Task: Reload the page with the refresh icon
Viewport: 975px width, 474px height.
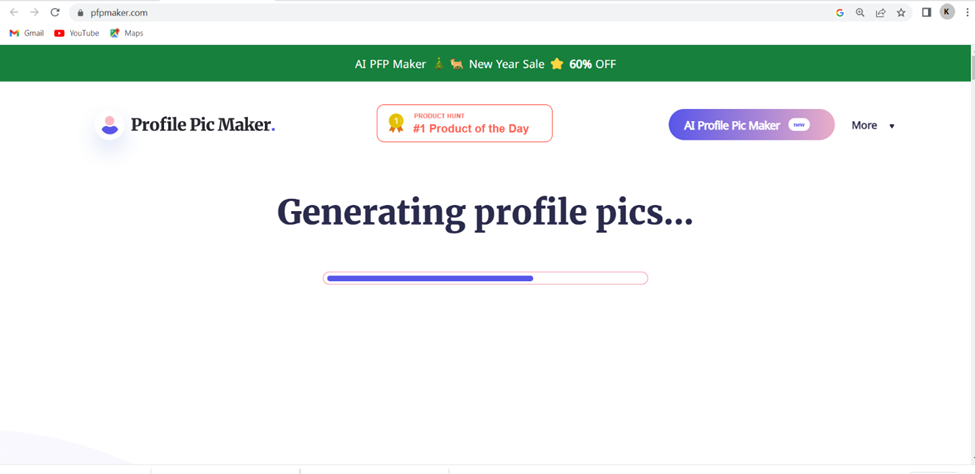Action: click(55, 12)
